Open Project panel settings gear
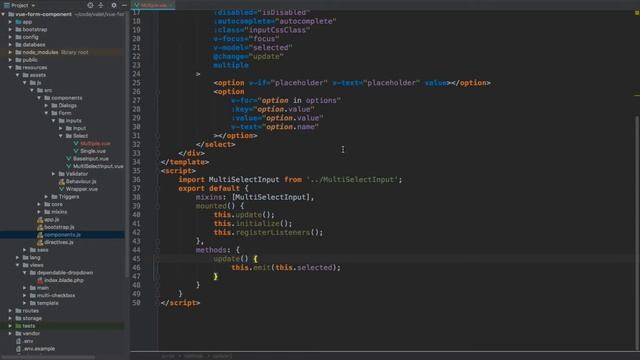640x360 pixels. (114, 5)
